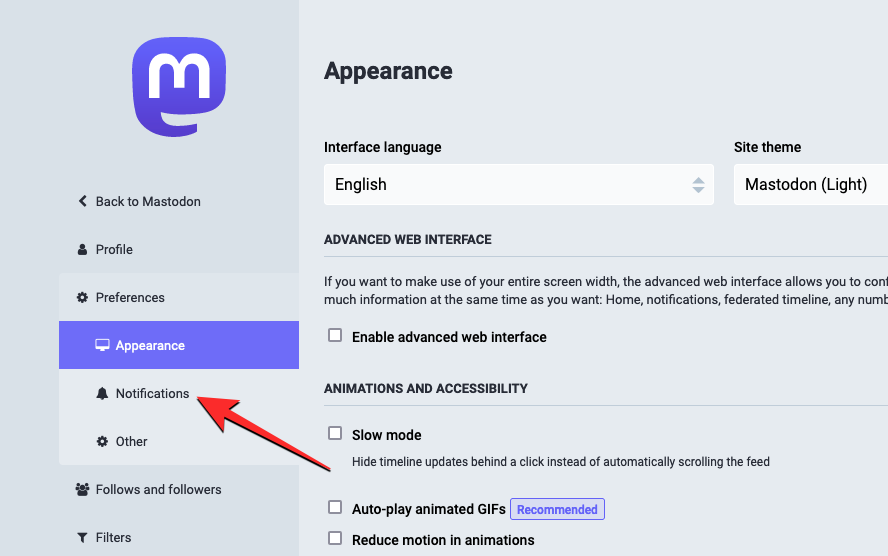Click the Preferences gear icon

click(x=82, y=297)
